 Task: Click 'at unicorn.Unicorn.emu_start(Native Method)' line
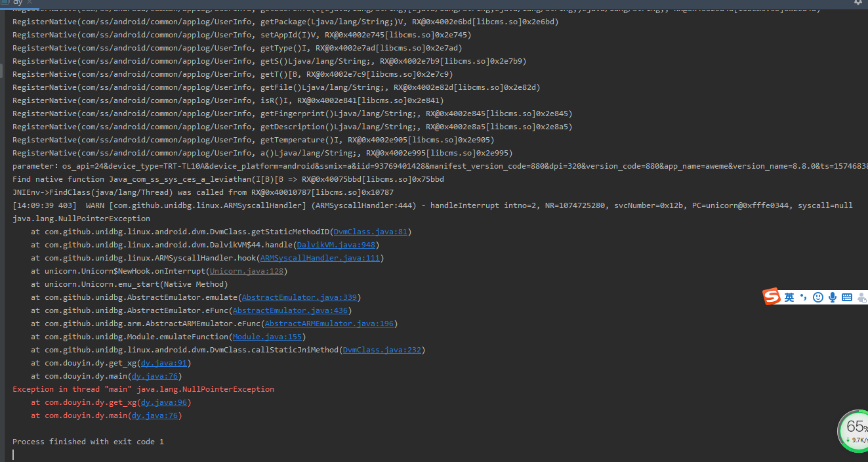129,284
